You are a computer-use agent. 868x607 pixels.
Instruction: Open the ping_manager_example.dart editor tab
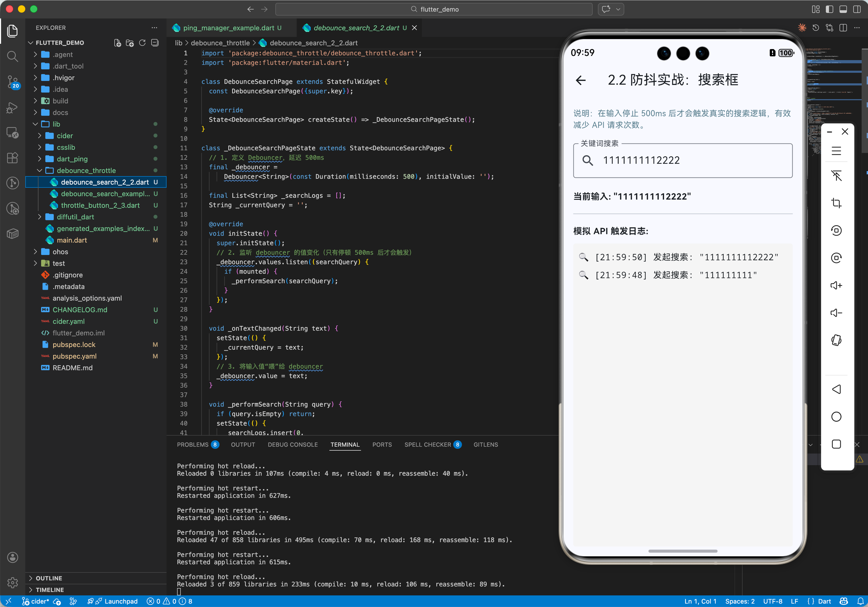[228, 28]
